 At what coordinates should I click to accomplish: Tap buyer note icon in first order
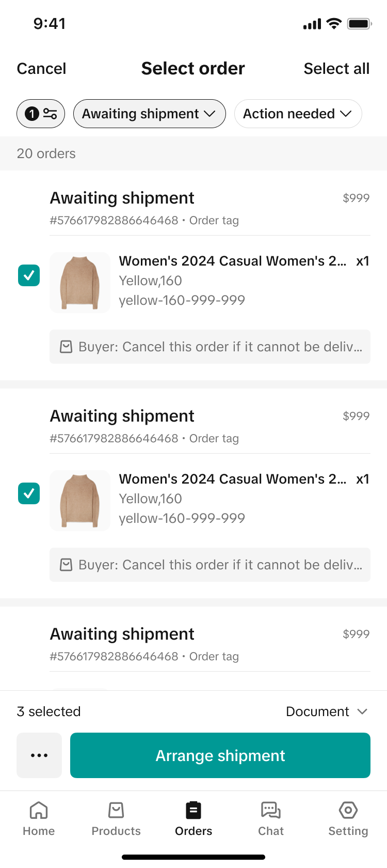[x=66, y=347]
